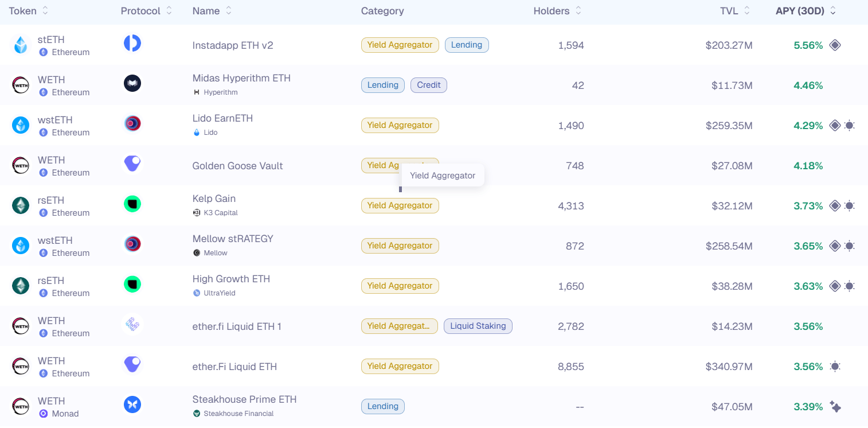Click the ether.fi Liquid ETH 1 protocol logo
Screen dimensions: 868x428
pyautogui.click(x=132, y=324)
